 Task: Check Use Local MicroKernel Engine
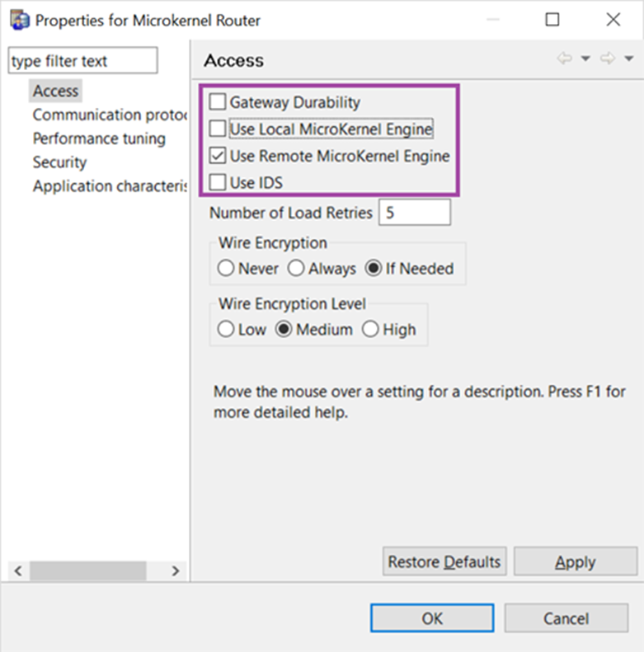pyautogui.click(x=218, y=129)
